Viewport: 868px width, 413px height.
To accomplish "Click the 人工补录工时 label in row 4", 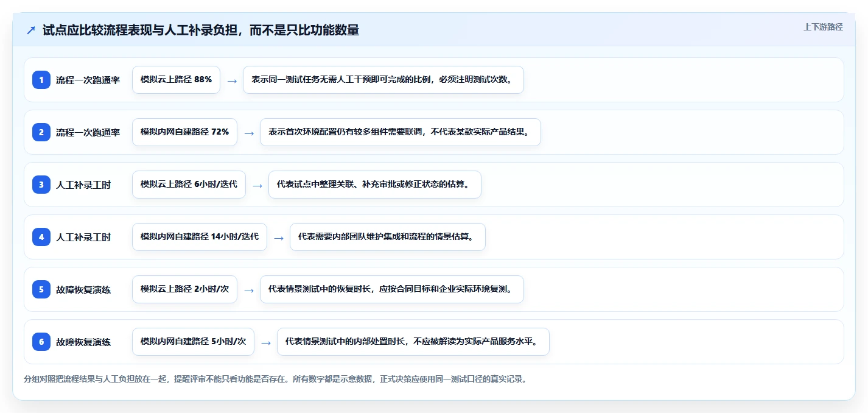I will 83,237.
